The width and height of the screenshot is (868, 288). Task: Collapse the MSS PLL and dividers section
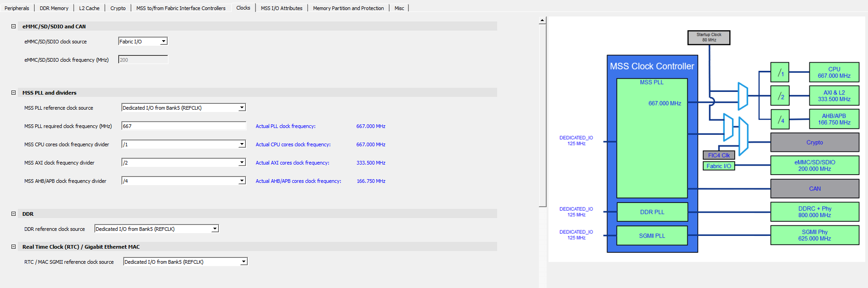coord(14,93)
